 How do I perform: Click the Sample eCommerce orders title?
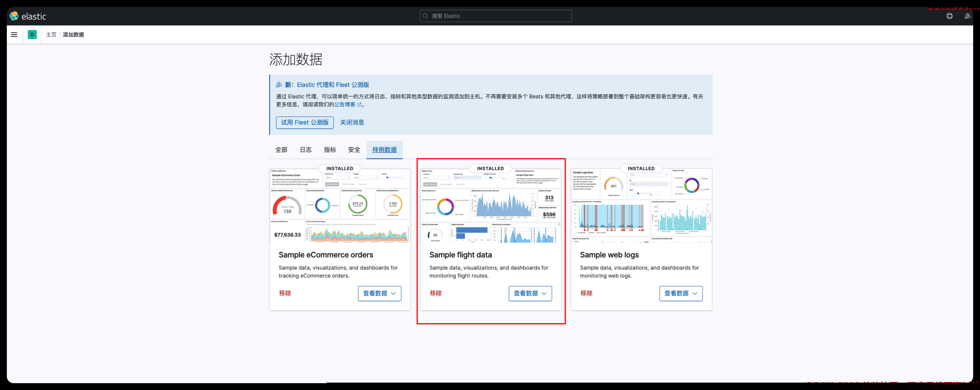tap(326, 255)
